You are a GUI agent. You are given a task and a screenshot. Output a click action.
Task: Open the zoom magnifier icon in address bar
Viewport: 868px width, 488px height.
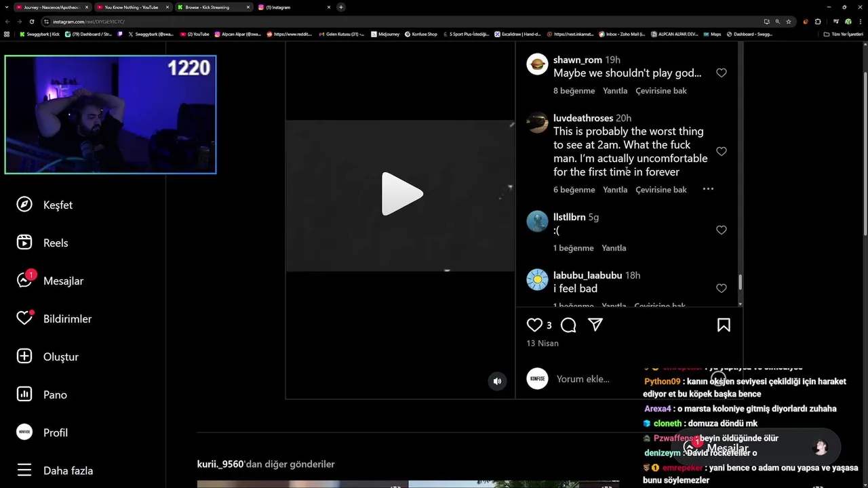coord(778,22)
